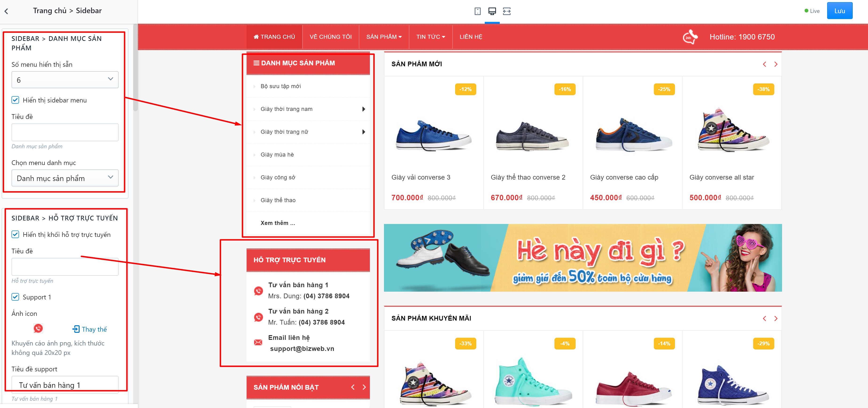The image size is (868, 408).
Task: Click Tiêu đề input under Danh mục sản phẩm
Action: [x=65, y=132]
